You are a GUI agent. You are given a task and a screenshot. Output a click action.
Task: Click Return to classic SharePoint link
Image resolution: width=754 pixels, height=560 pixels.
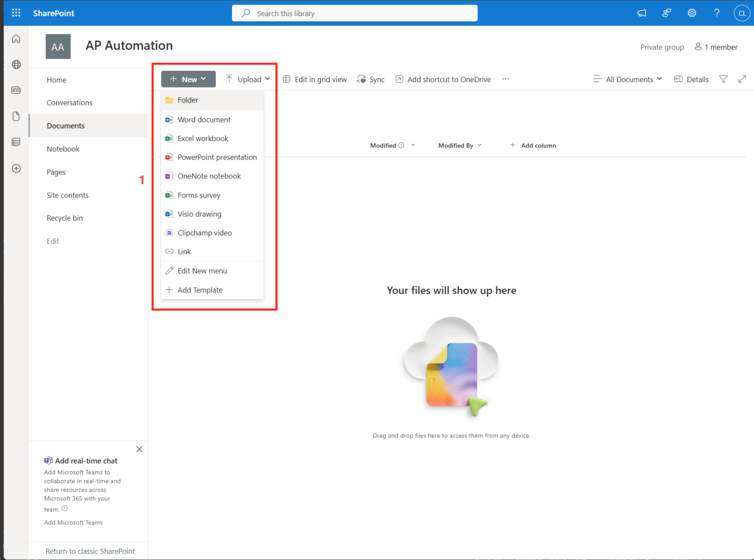[x=90, y=551]
